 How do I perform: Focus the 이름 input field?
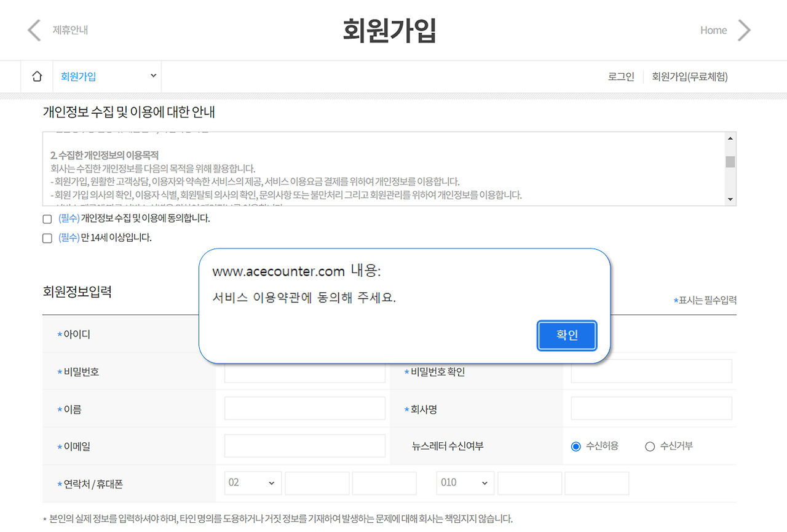[305, 408]
